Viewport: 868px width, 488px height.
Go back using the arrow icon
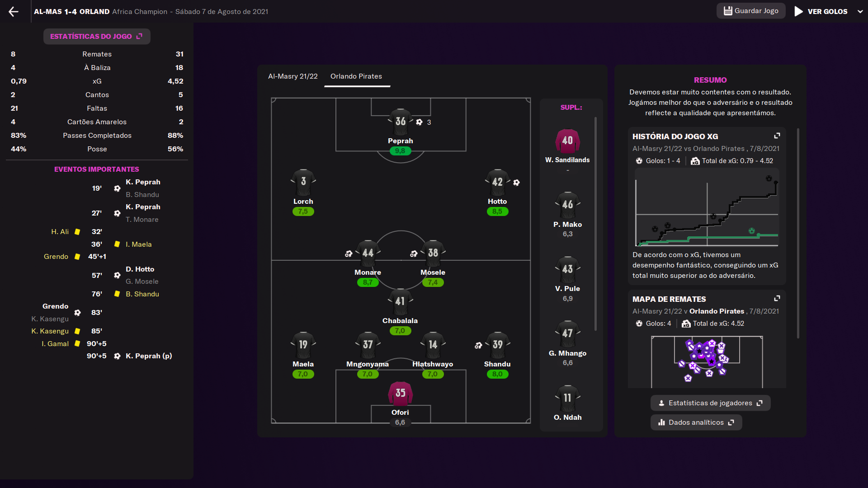coord(14,11)
